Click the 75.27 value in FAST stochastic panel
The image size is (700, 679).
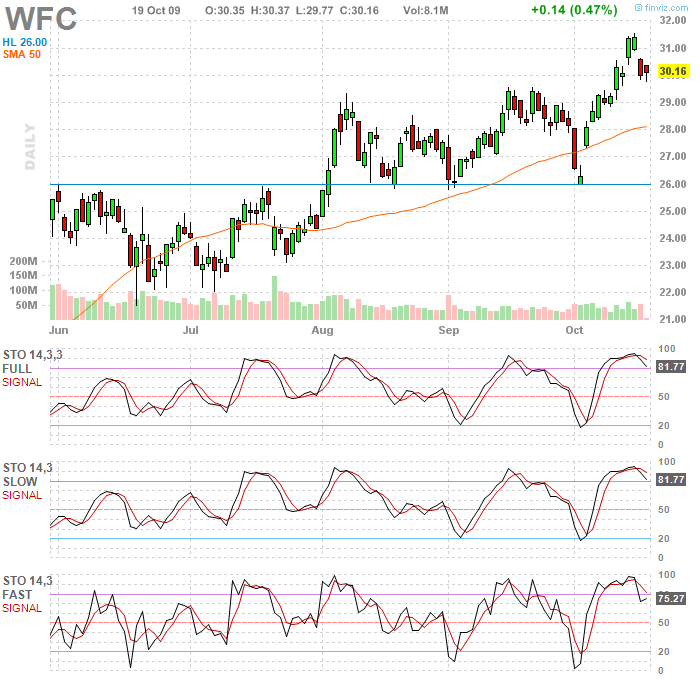click(671, 599)
